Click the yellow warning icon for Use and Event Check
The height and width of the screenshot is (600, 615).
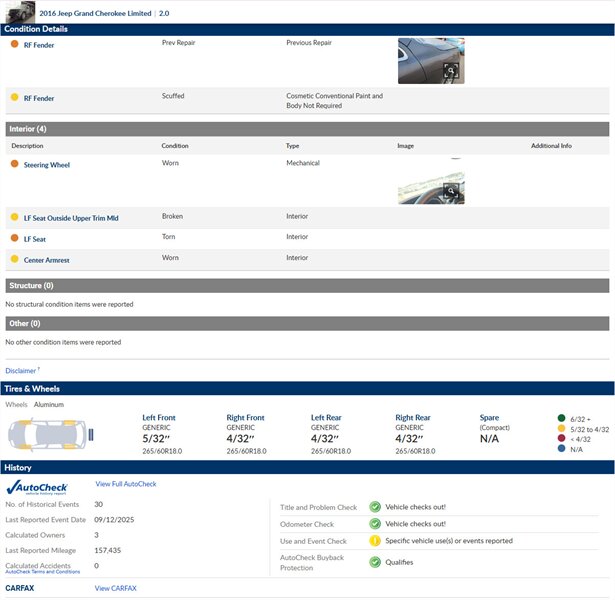[375, 541]
